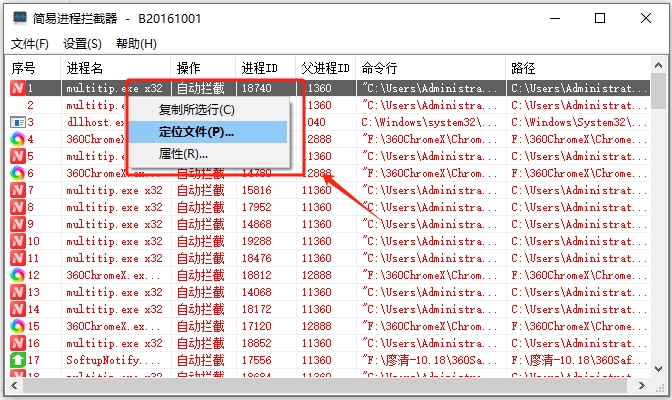Select process ID 17120 cell

click(256, 326)
